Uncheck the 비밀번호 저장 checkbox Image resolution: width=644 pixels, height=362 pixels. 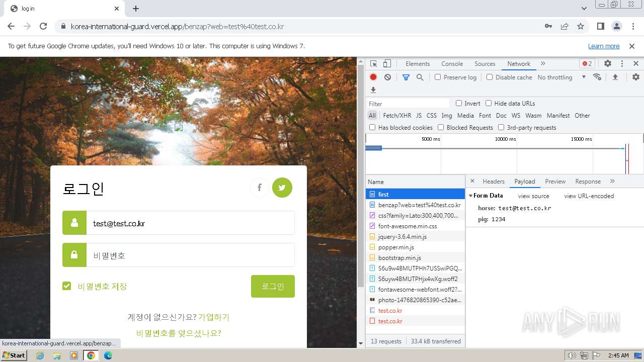pos(66,286)
